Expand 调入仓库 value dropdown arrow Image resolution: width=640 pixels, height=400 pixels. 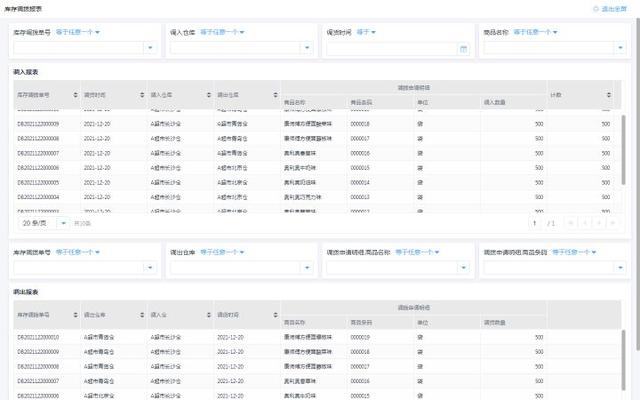coord(307,48)
